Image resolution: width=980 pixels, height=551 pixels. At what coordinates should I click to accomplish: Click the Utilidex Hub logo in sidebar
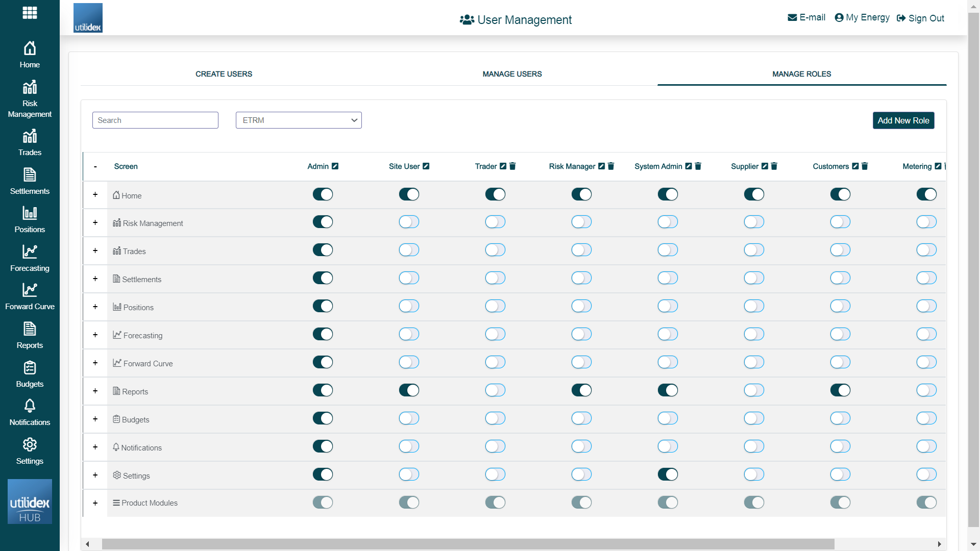pos(30,502)
